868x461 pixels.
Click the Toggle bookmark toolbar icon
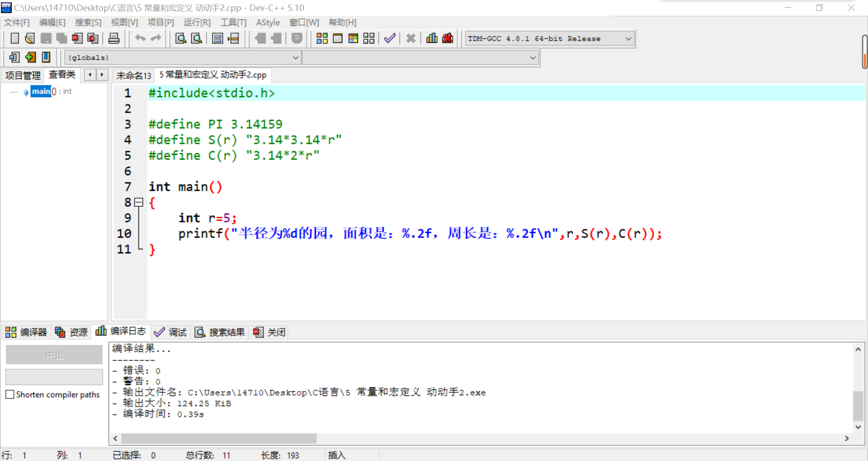(46, 57)
